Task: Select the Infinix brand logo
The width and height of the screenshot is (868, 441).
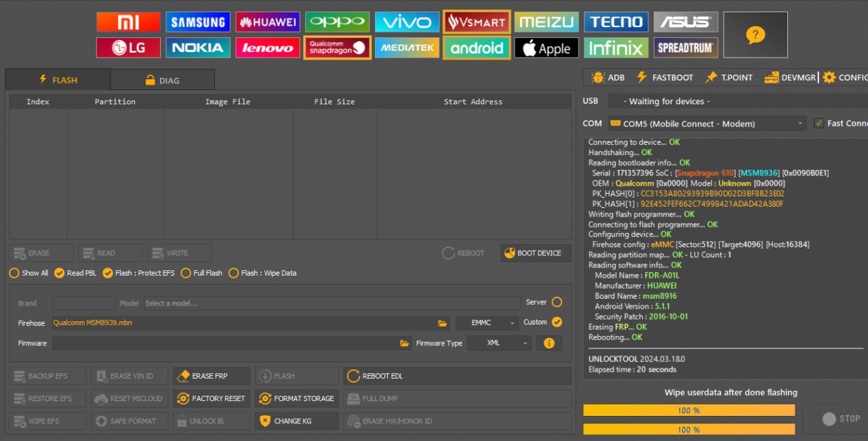Action: [x=616, y=47]
